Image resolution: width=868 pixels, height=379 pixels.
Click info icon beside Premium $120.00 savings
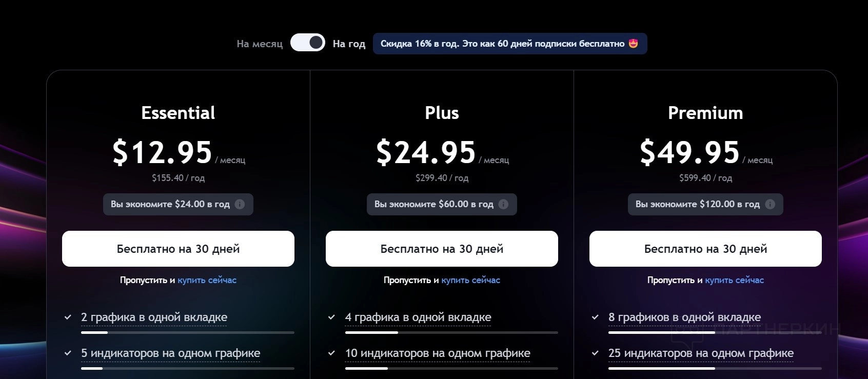[770, 204]
